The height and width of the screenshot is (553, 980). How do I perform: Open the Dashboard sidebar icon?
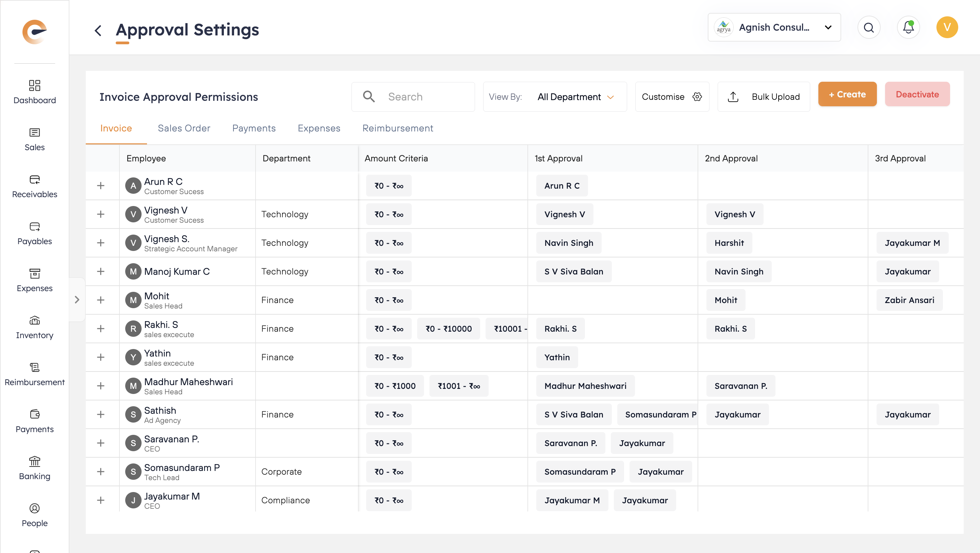click(35, 85)
